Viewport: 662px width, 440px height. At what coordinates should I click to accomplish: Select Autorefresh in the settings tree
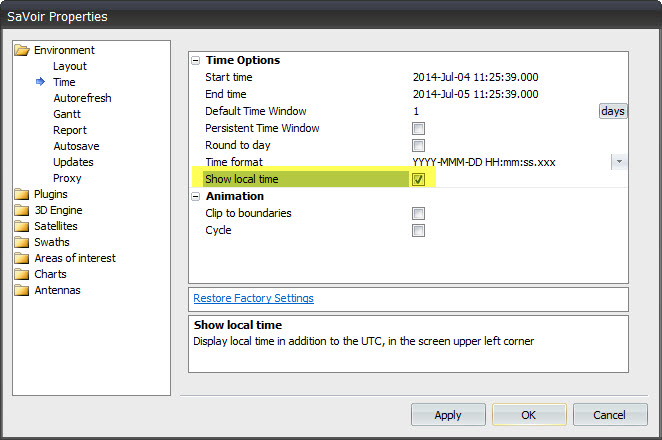click(82, 98)
